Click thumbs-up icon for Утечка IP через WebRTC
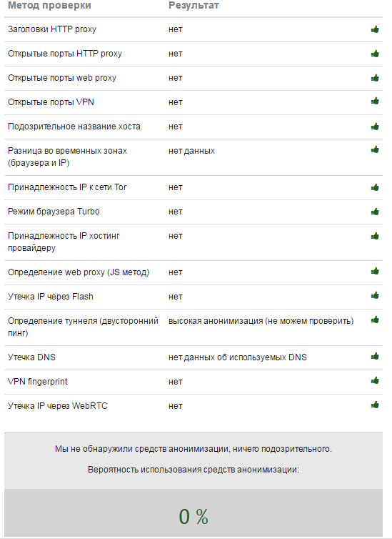 375,405
